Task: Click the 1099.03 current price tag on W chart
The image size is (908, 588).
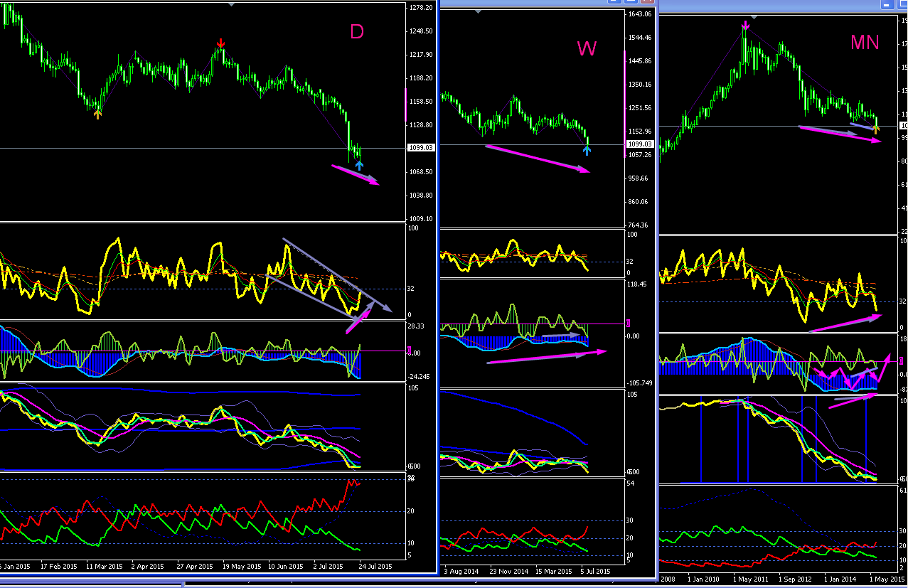Action: click(x=640, y=144)
